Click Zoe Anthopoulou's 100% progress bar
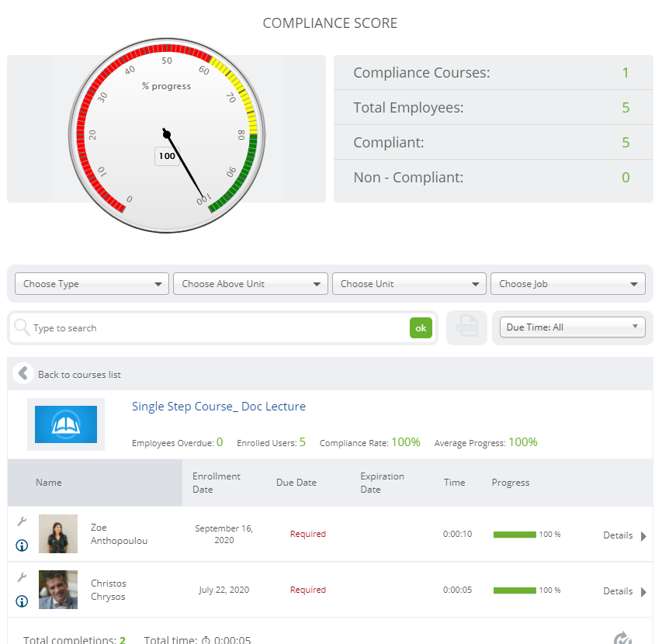Image resolution: width=662 pixels, height=644 pixels. coord(515,535)
